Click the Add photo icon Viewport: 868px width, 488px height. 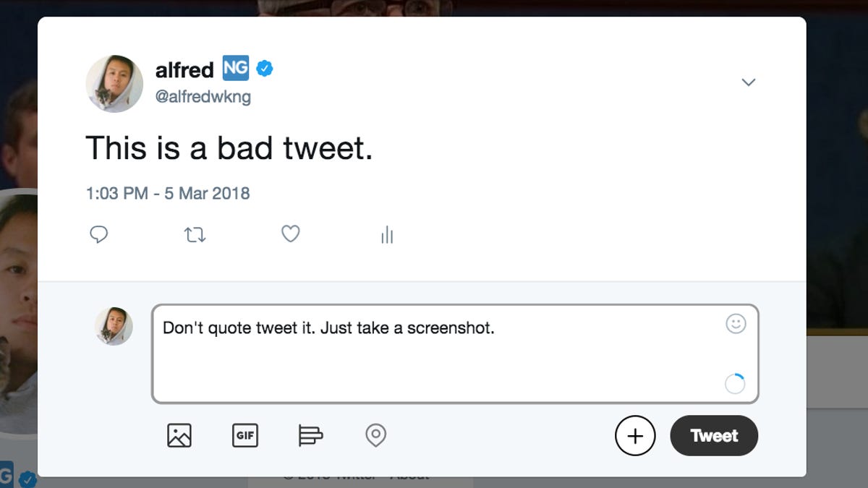179,435
